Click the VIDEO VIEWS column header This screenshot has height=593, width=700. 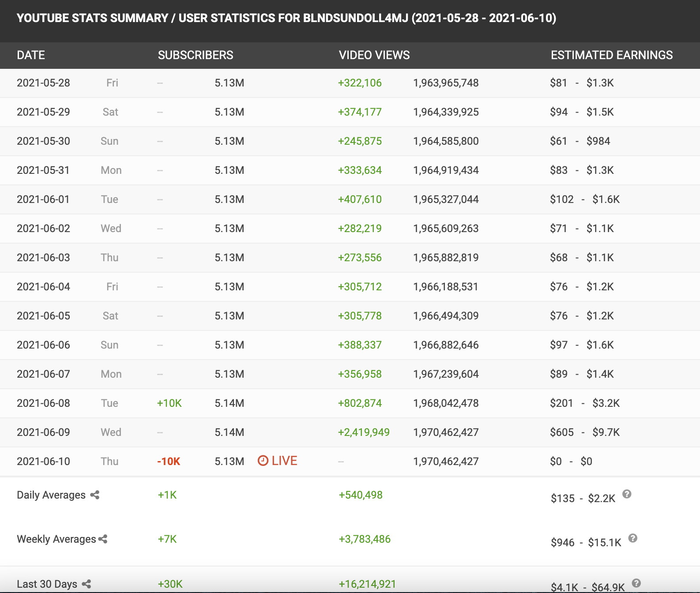pos(374,55)
